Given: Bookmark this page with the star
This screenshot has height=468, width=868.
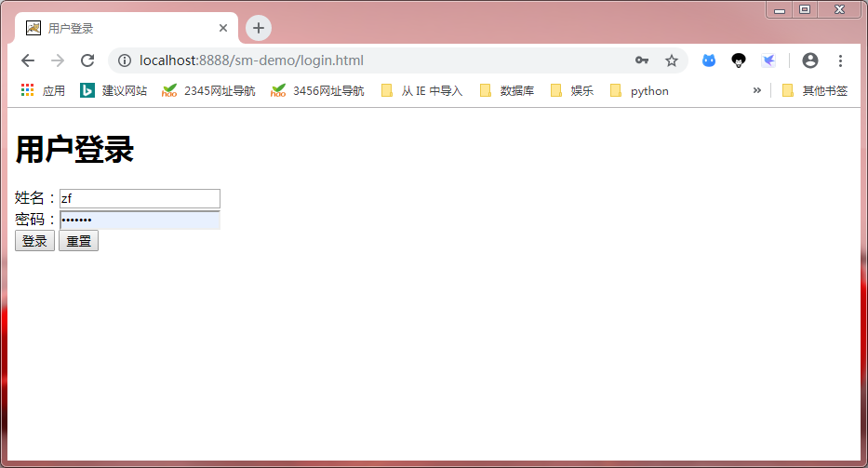Looking at the screenshot, I should click(x=672, y=60).
